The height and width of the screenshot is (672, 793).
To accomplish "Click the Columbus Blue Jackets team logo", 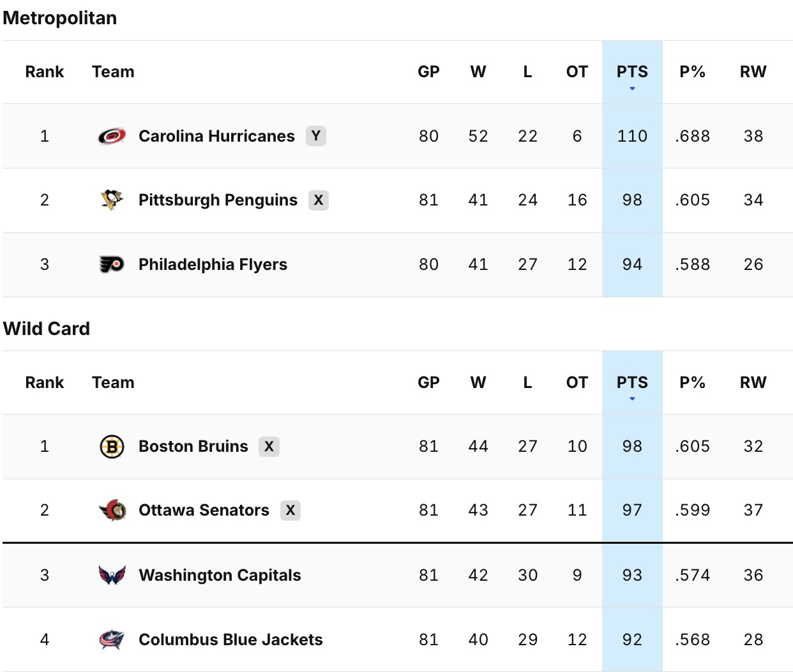I will (x=112, y=639).
